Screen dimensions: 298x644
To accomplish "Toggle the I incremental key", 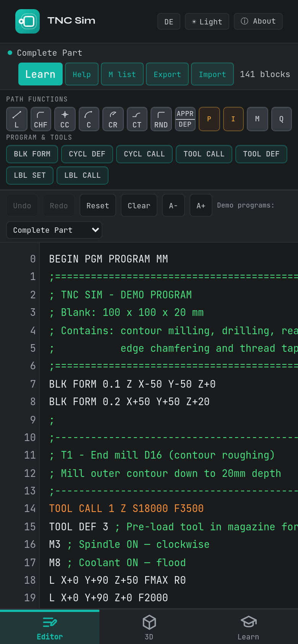I will [233, 119].
